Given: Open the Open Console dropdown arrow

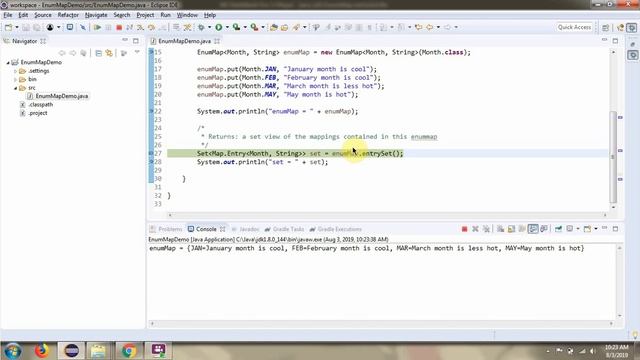Looking at the screenshot, I should tap(596, 229).
